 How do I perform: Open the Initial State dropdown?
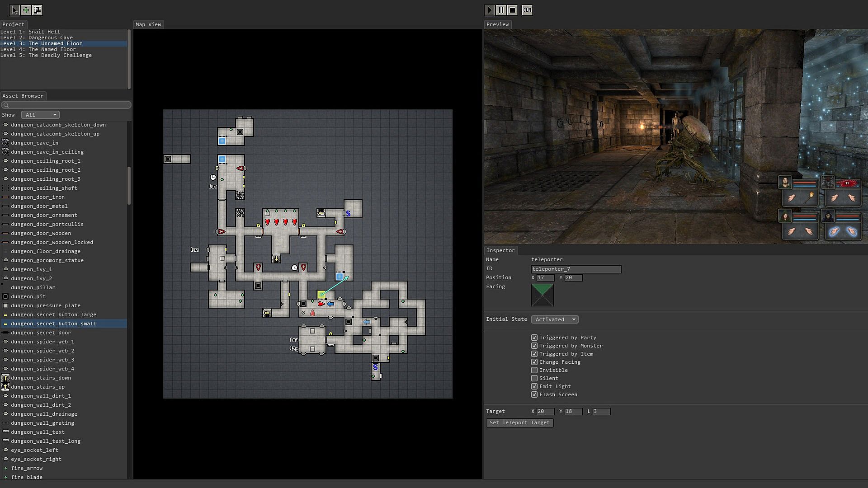tap(555, 319)
